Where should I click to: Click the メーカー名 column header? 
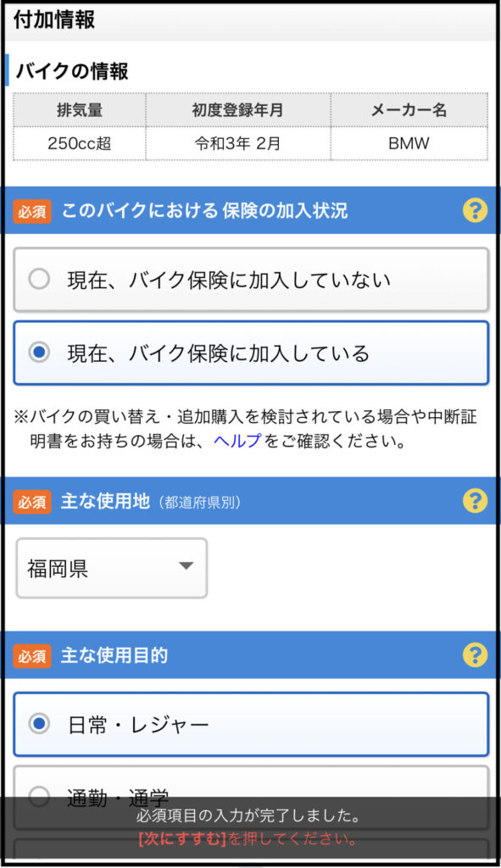point(409,109)
